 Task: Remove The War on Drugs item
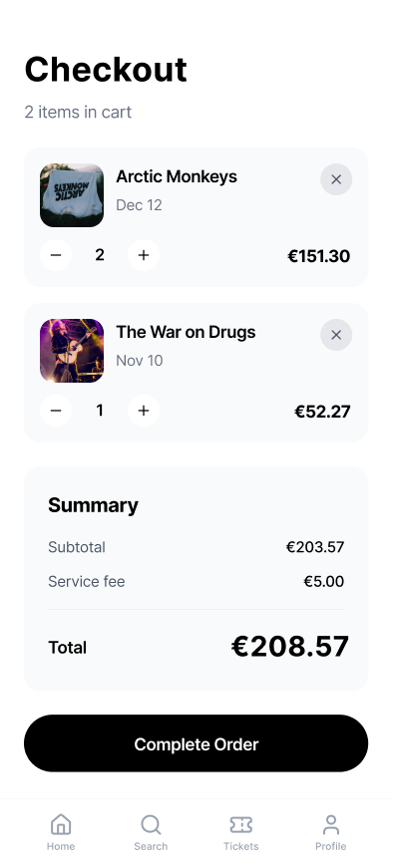[336, 335]
